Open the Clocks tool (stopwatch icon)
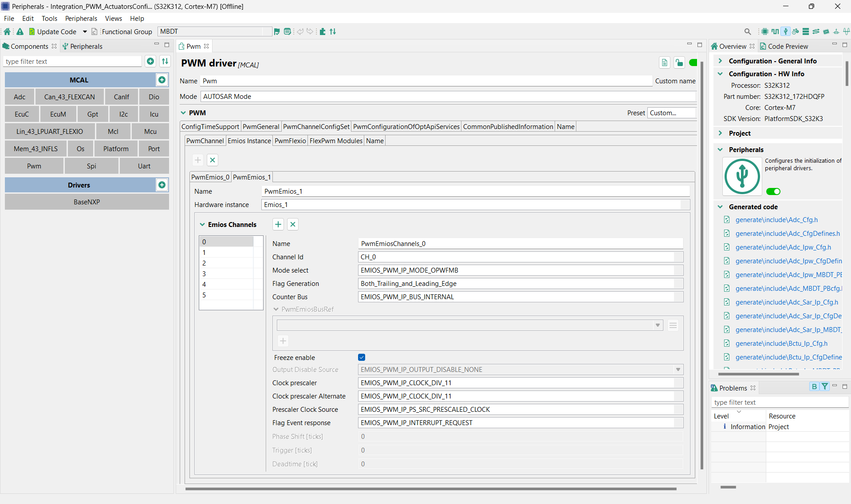This screenshot has height=504, width=851. pos(796,31)
